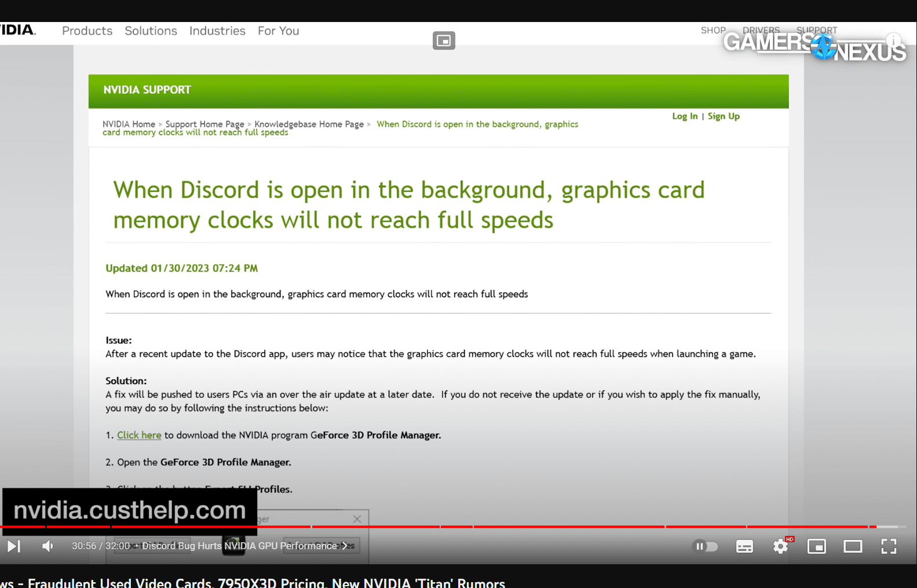Click the 'Issue:' heading text
Image resolution: width=917 pixels, height=588 pixels.
tap(119, 340)
